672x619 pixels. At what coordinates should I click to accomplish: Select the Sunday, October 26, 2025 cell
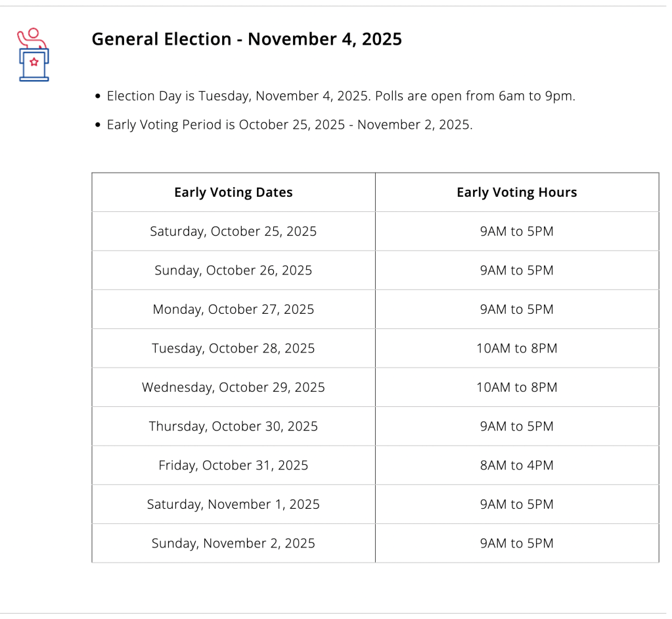point(233,270)
